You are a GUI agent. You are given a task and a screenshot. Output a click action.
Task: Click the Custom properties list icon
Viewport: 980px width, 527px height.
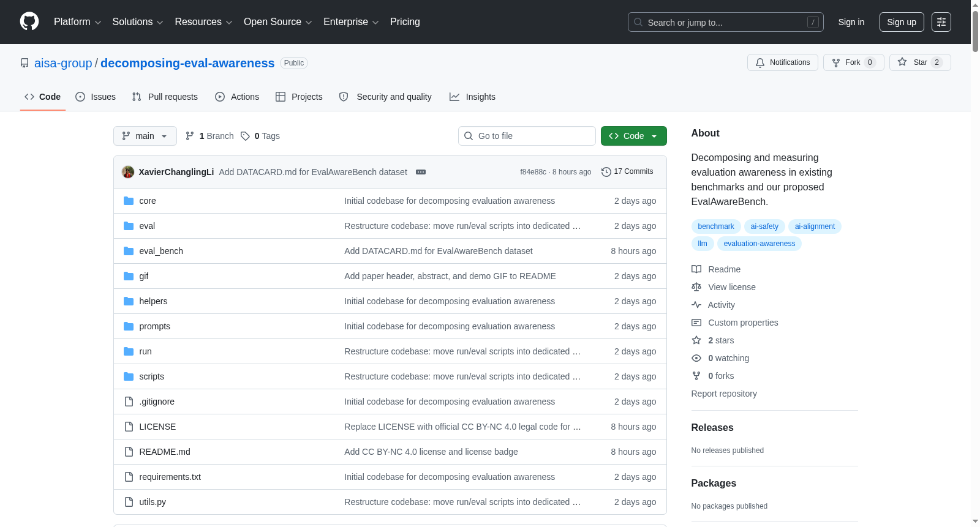coord(696,323)
